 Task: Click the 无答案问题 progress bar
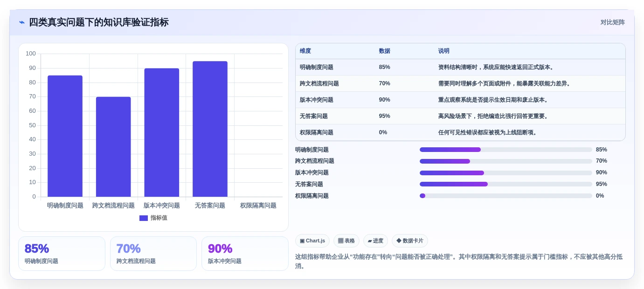[506, 184]
